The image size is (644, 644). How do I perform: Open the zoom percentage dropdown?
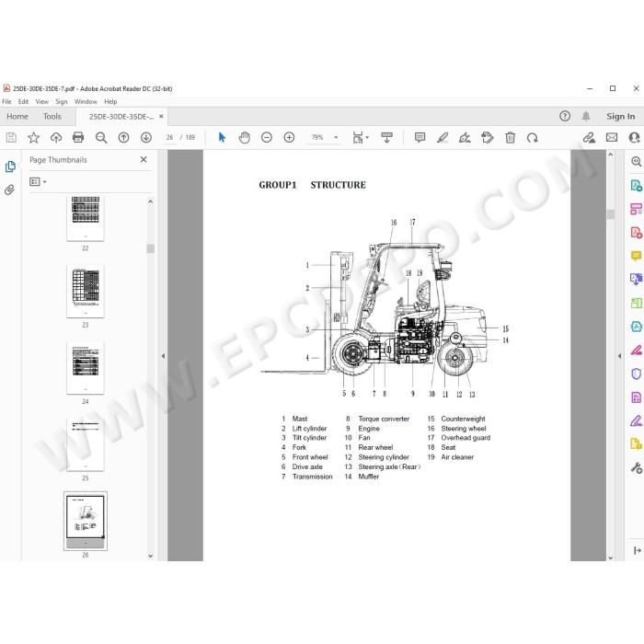(336, 138)
